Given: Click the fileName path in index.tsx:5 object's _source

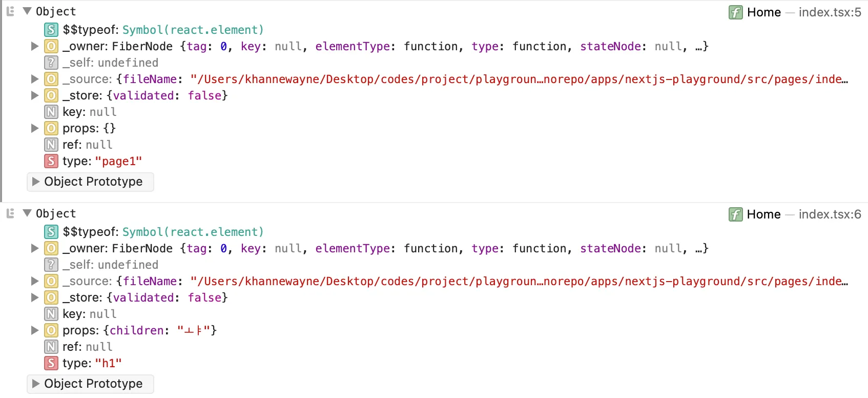Looking at the screenshot, I should pos(520,79).
